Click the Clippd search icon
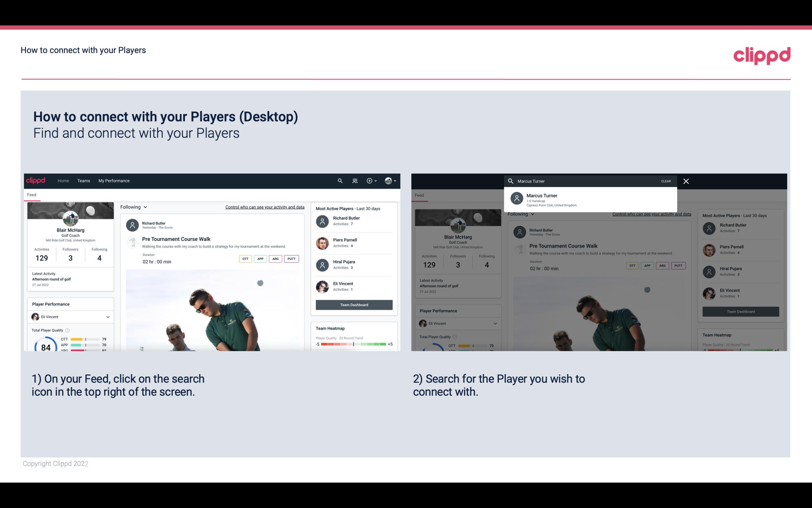 click(x=339, y=180)
